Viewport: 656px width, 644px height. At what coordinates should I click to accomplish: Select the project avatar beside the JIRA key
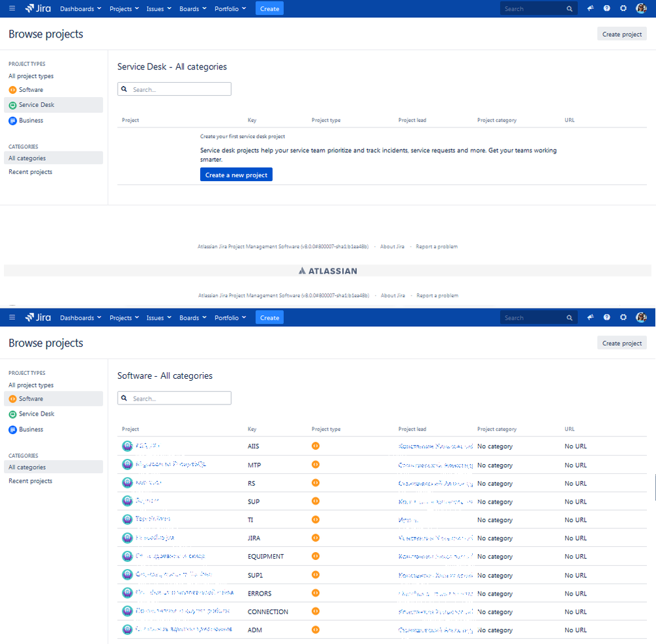tap(127, 538)
